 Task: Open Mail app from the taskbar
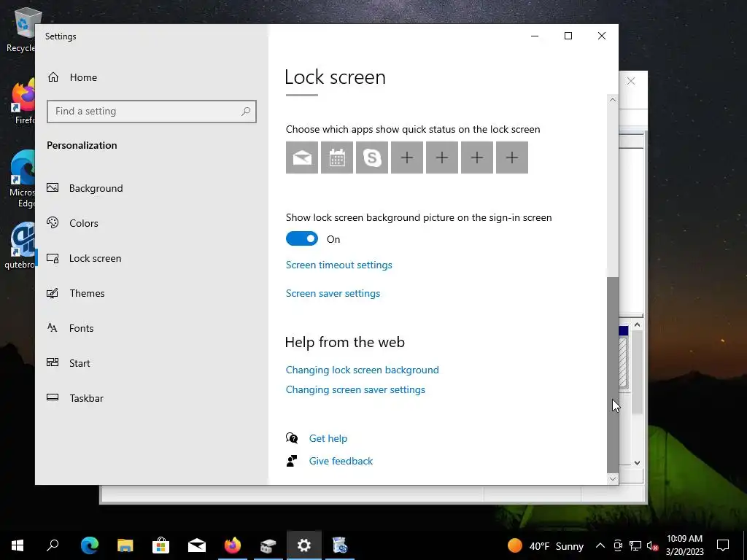[197, 545]
